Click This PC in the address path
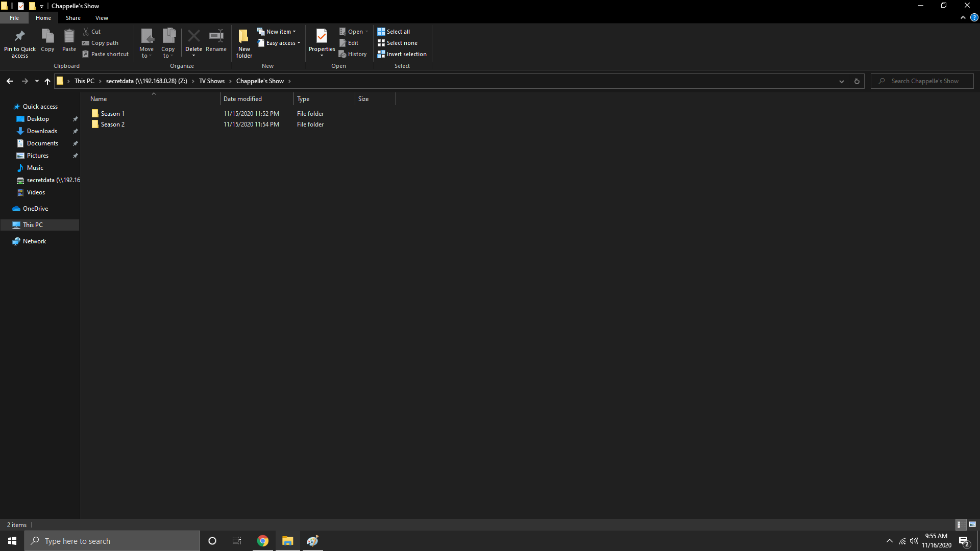The width and height of the screenshot is (980, 551). (x=84, y=81)
